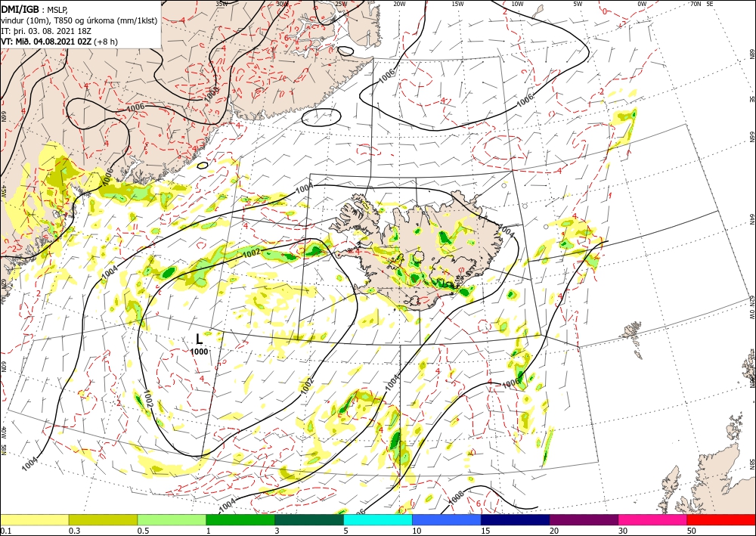756x536 pixels.
Task: Click the yellow 0.1–0.3 legend color band
Action: [34, 519]
